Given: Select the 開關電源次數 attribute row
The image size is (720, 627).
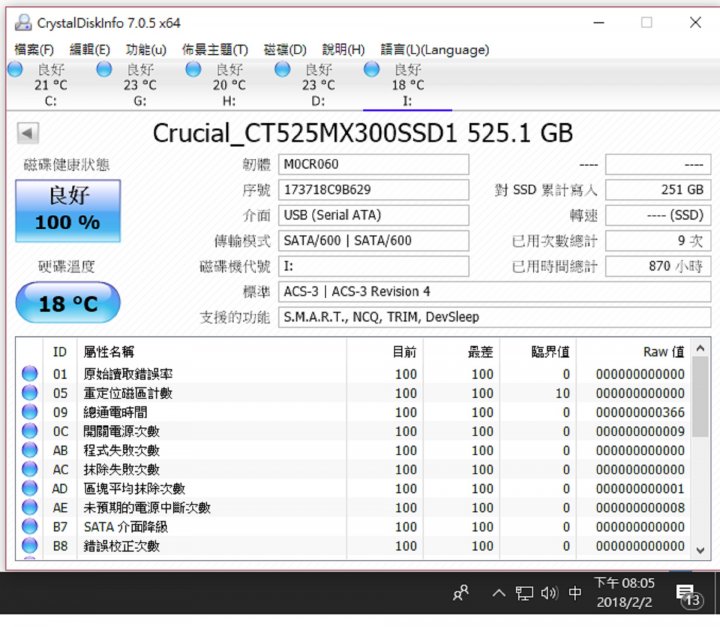Looking at the screenshot, I should [353, 431].
